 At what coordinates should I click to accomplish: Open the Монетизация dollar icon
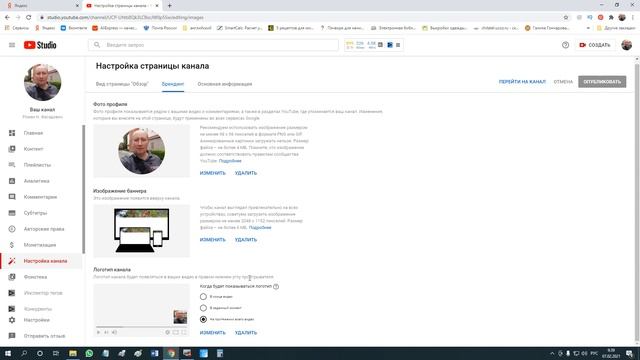coord(12,245)
